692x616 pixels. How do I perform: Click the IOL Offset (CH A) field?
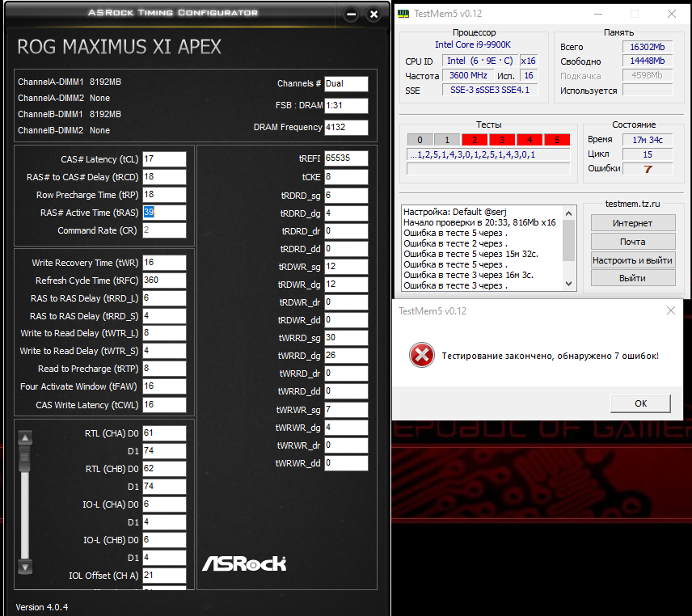164,576
